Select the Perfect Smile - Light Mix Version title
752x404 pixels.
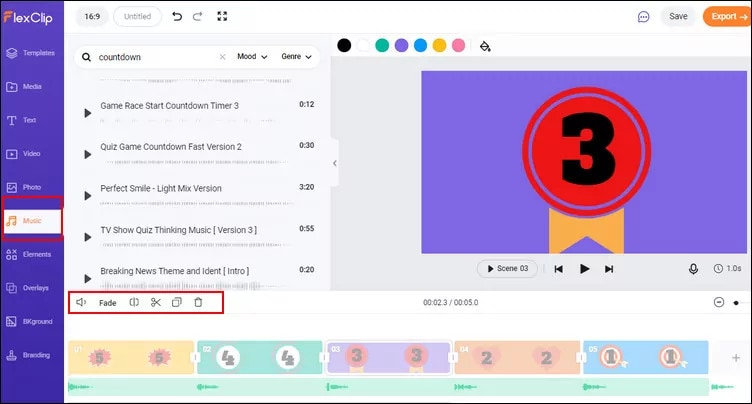click(161, 189)
